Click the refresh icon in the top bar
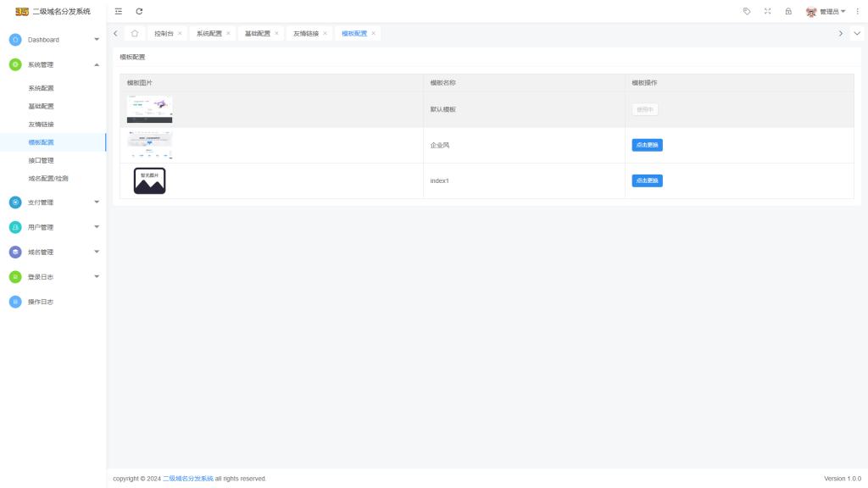Screen dimensions: 868x488 tap(139, 11)
